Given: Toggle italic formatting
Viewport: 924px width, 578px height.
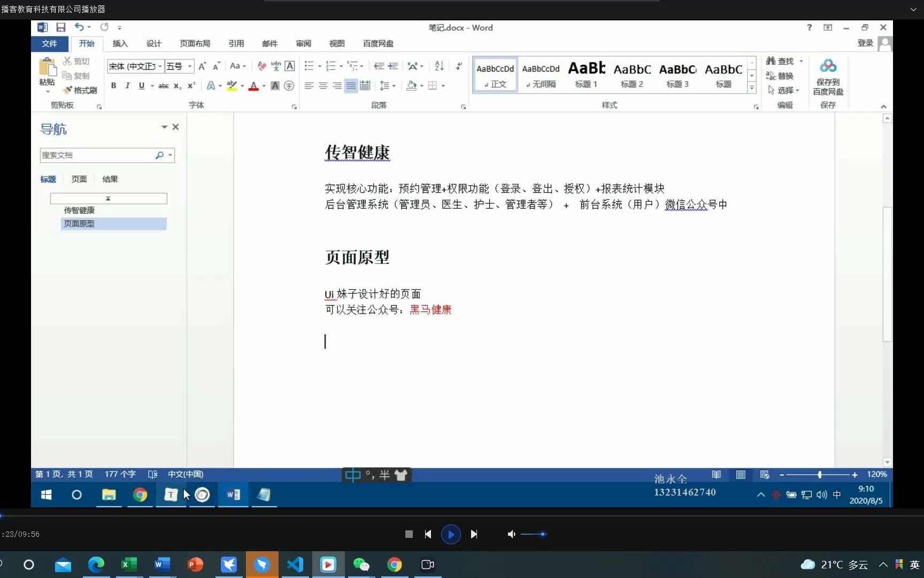Looking at the screenshot, I should point(127,86).
